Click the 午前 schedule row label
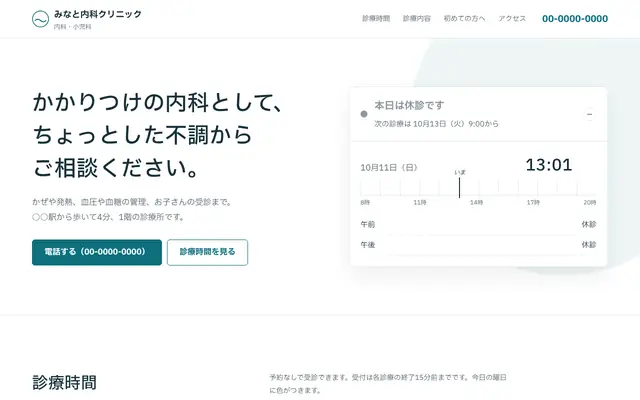Image resolution: width=640 pixels, height=400 pixels. click(x=367, y=224)
